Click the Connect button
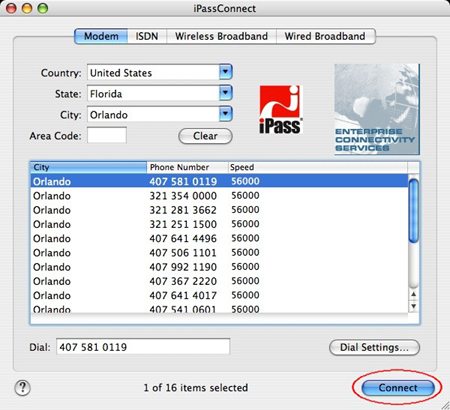The image size is (450, 410). click(398, 388)
